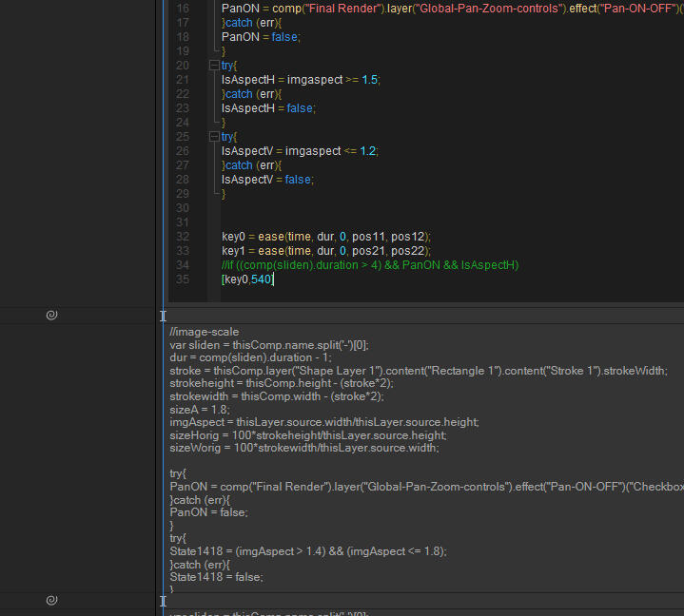Click line number 32 in the gutter
The image size is (684, 616).
click(x=183, y=237)
